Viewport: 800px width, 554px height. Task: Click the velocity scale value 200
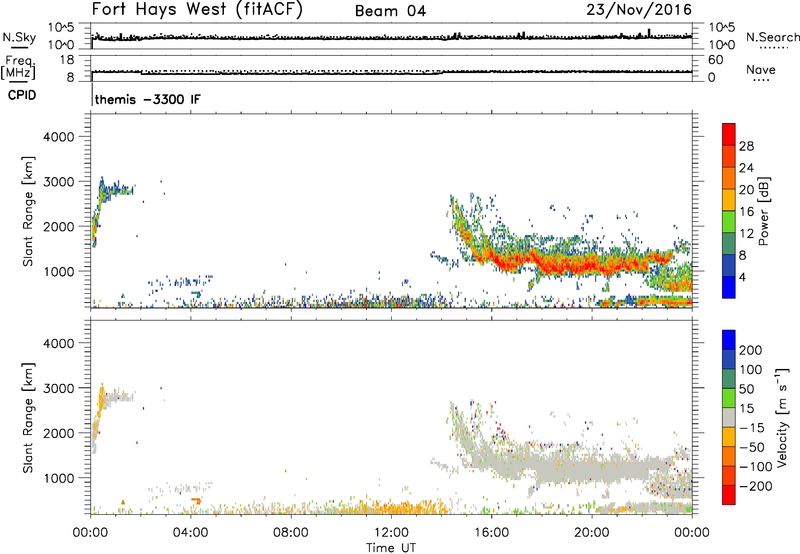pos(751,350)
